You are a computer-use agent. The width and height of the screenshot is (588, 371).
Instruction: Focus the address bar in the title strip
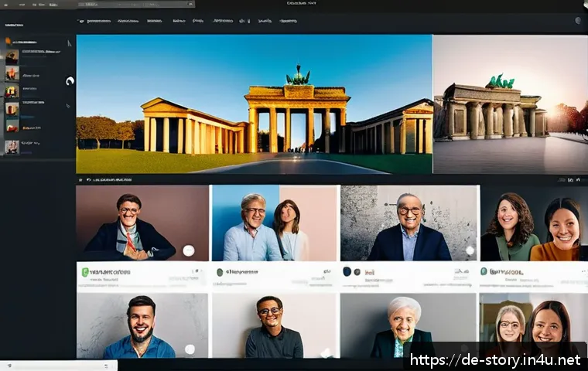136,4
